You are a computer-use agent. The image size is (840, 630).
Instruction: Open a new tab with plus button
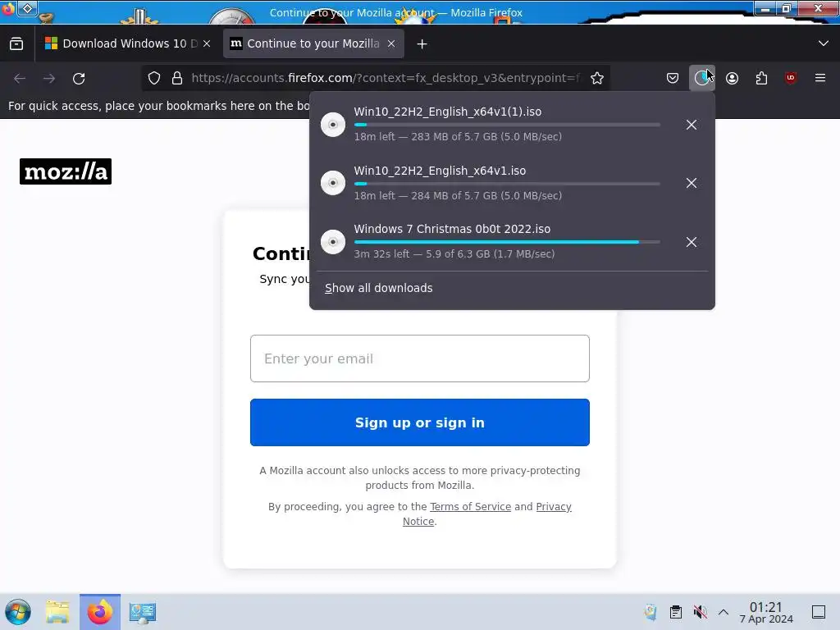click(x=422, y=44)
